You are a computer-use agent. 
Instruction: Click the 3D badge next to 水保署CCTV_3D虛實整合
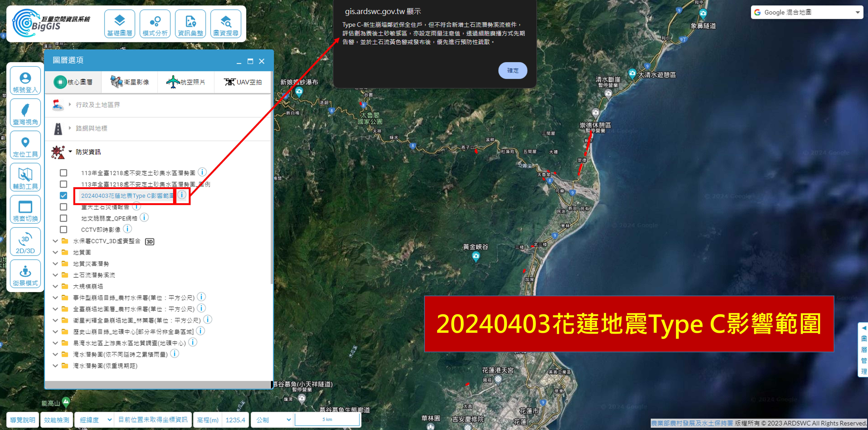pos(150,242)
